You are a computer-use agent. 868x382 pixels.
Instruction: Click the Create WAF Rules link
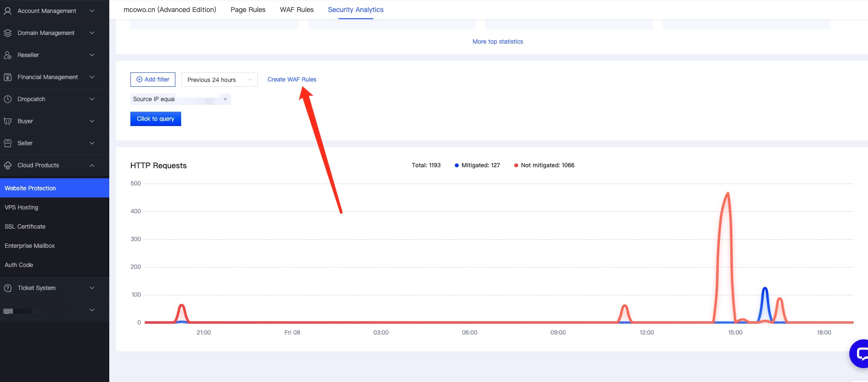tap(291, 80)
